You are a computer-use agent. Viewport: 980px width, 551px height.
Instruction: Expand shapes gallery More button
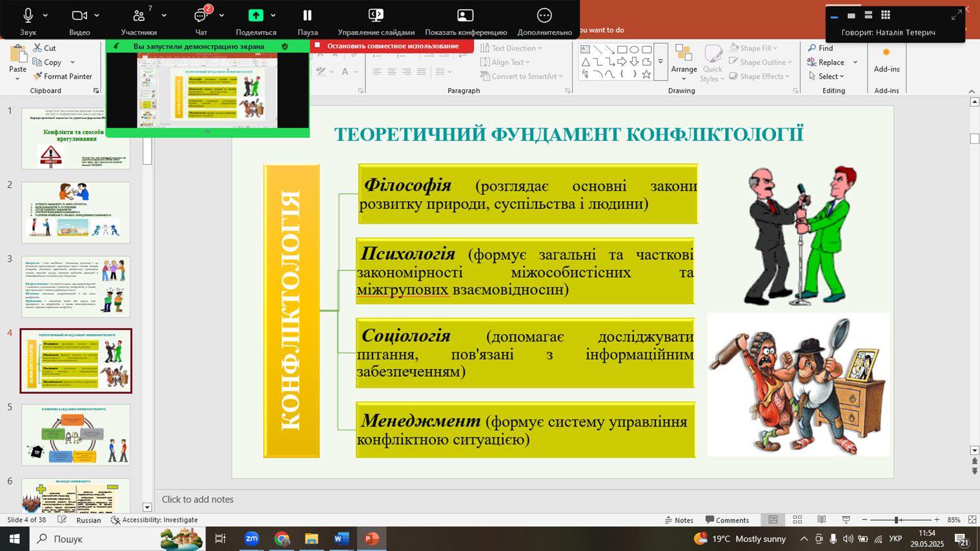pyautogui.click(x=660, y=62)
